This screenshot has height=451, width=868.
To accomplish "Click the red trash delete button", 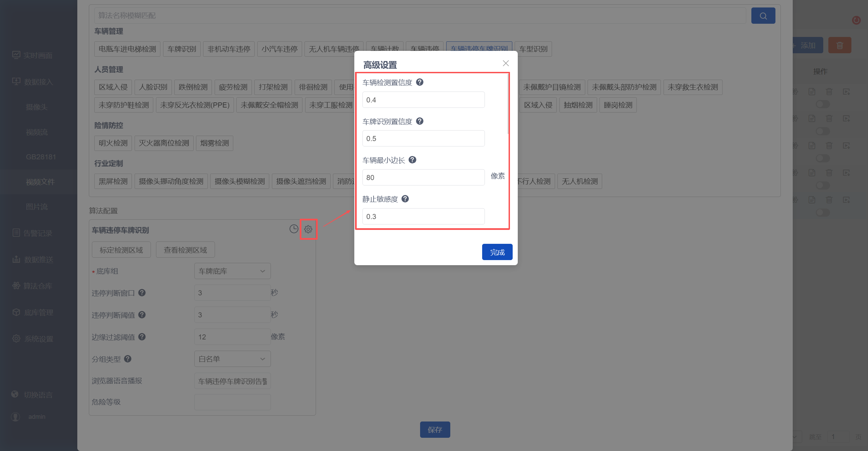I will [840, 45].
